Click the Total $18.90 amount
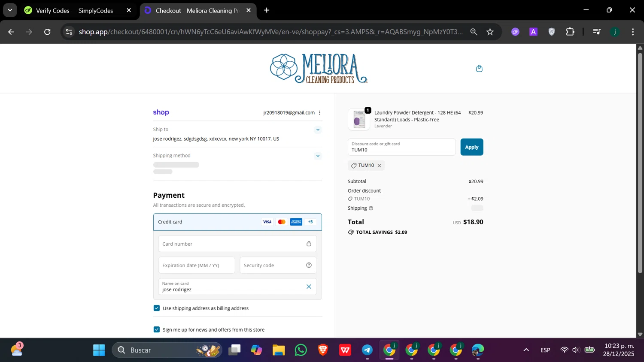Image resolution: width=644 pixels, height=362 pixels. [473, 222]
